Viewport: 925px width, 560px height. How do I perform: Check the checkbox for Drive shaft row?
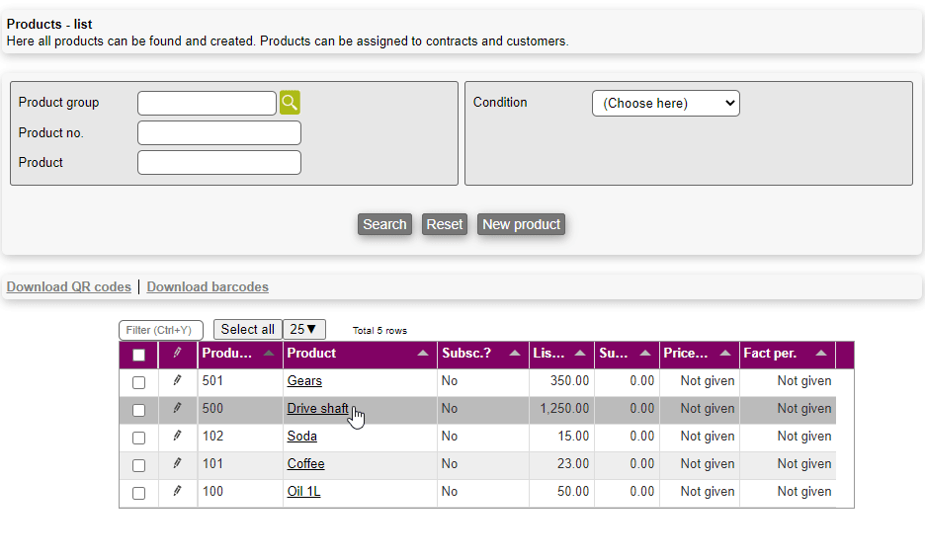pos(138,410)
